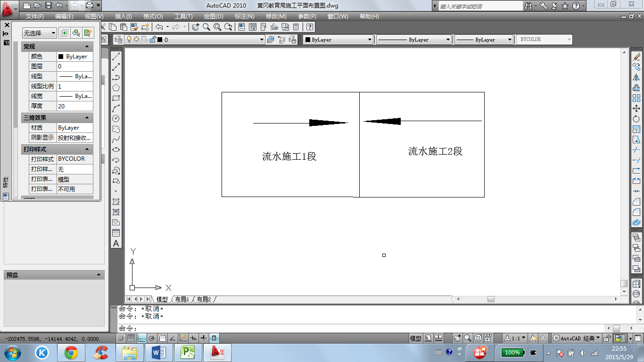Collapse the 常规 properties section
The image size is (644, 362).
(87, 46)
